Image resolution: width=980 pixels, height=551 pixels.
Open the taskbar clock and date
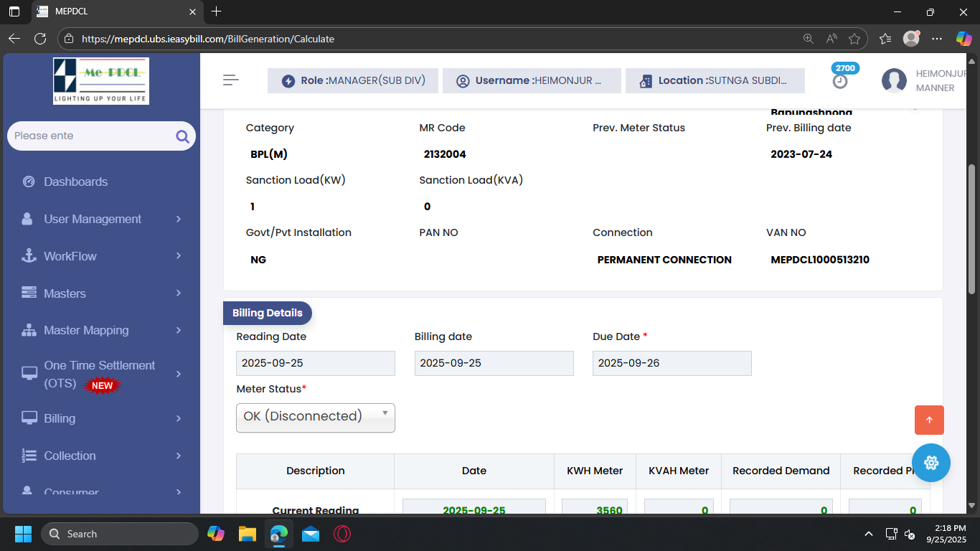point(946,534)
